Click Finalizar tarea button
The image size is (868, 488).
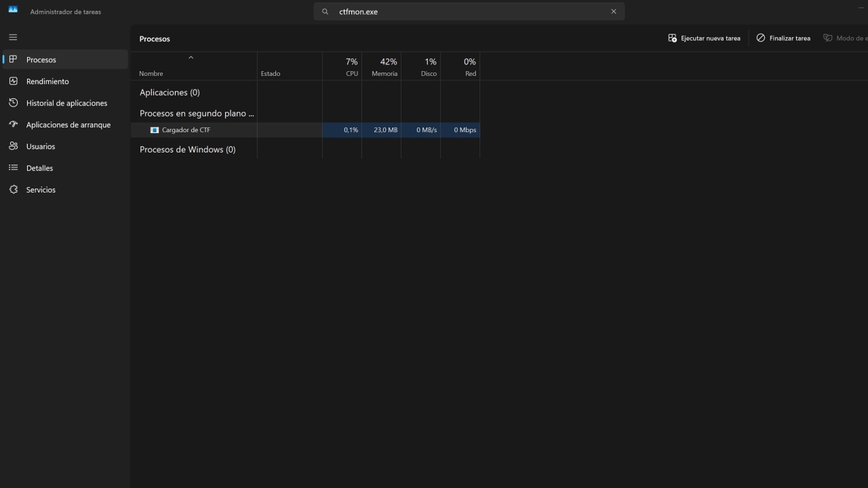[x=783, y=38]
